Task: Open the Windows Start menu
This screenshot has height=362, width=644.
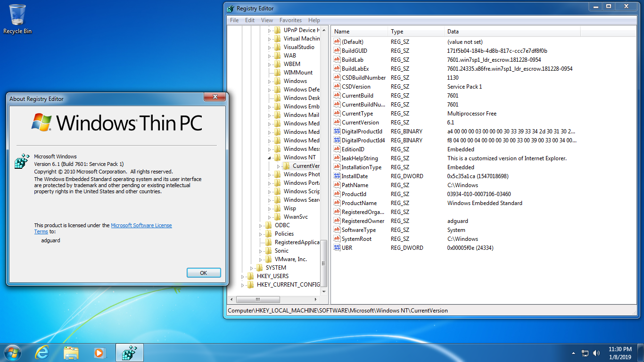Action: (12, 352)
